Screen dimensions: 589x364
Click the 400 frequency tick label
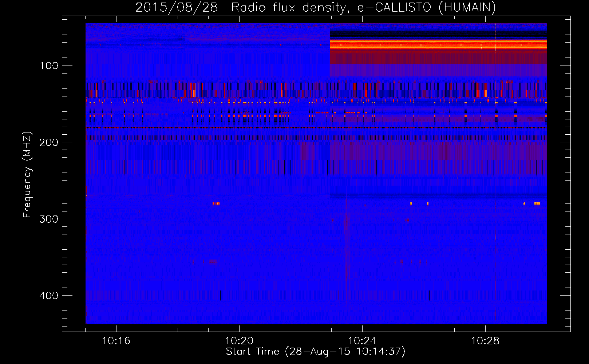tap(49, 296)
